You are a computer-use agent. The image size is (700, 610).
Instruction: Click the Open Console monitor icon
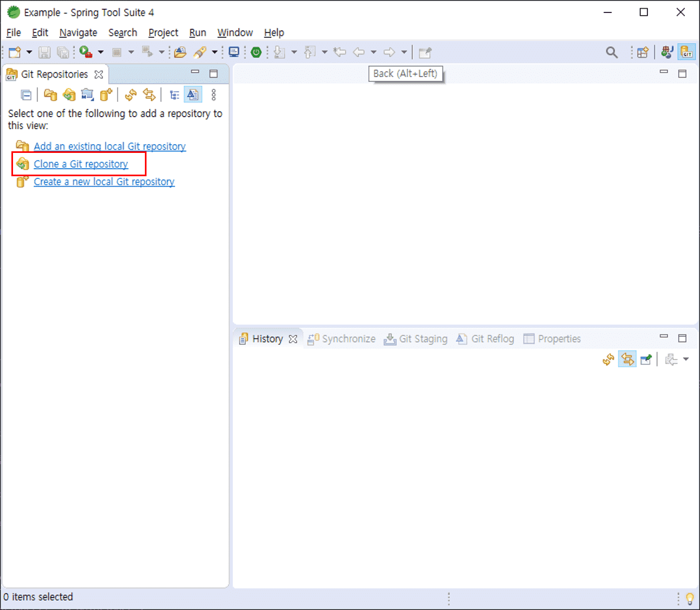click(234, 52)
